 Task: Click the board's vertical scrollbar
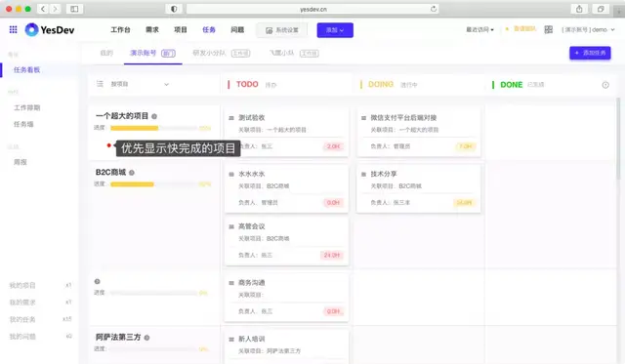[618, 138]
